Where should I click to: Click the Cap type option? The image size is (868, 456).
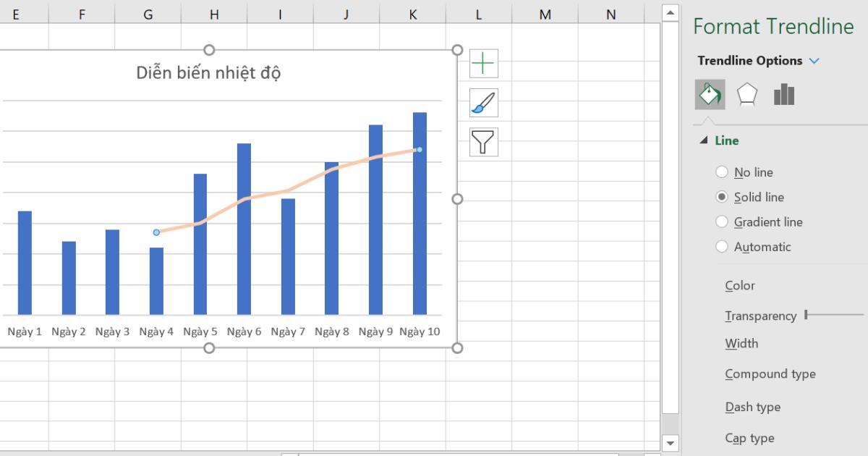749,438
